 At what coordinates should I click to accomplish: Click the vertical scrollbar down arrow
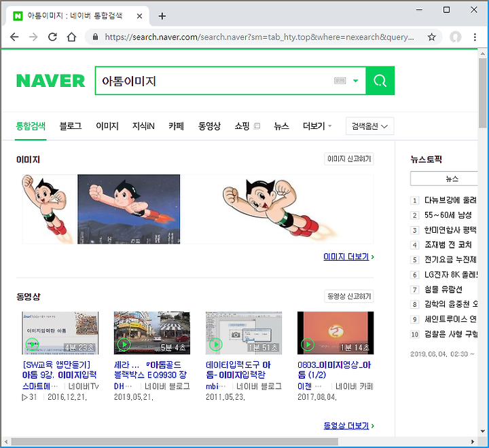click(483, 432)
